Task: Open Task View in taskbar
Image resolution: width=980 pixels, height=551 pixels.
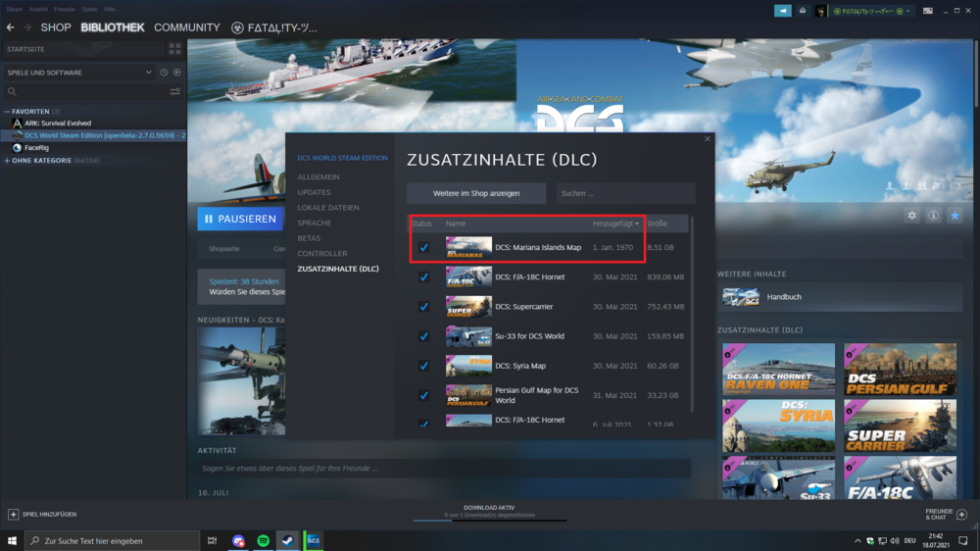Action: (x=213, y=540)
